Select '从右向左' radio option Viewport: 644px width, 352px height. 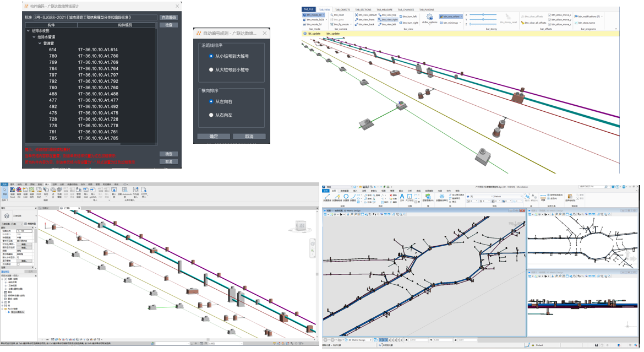(x=211, y=115)
